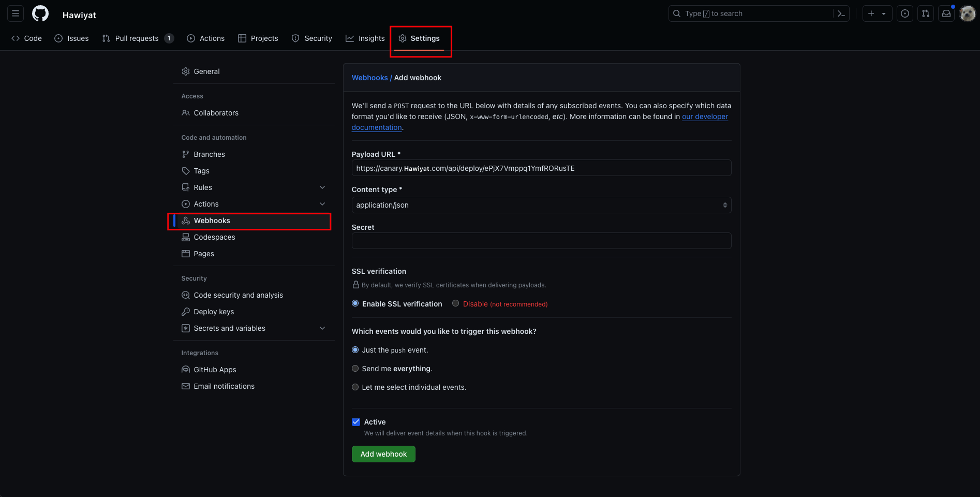The image size is (980, 497).
Task: Open the GitHub home via the logo icon
Action: tap(40, 13)
